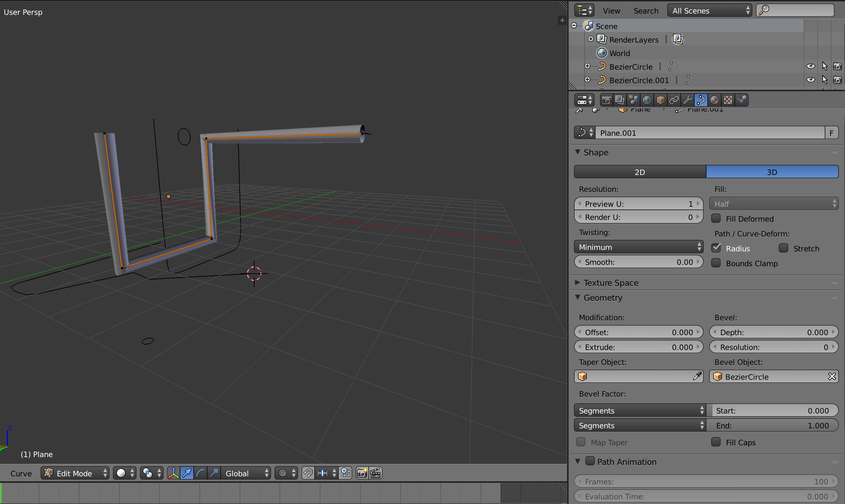The width and height of the screenshot is (845, 504).
Task: Hide BezierCircle.001 with its eye icon
Action: point(811,80)
